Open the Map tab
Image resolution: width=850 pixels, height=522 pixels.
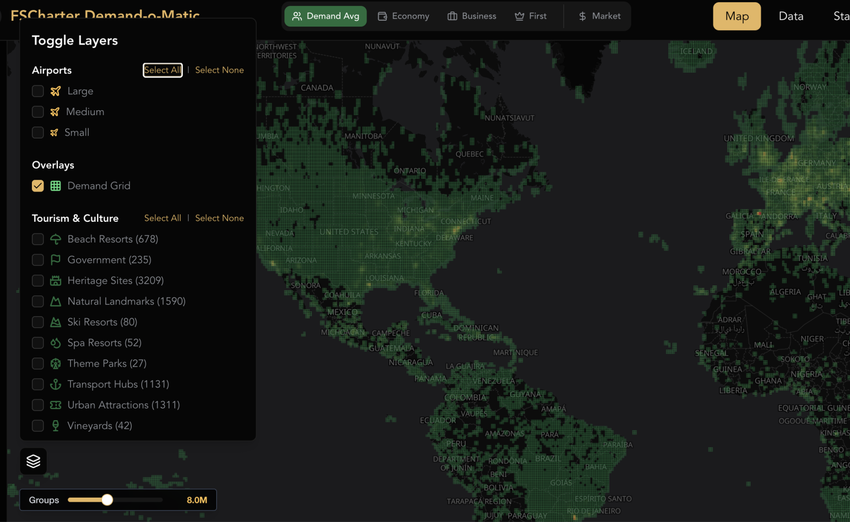tap(736, 16)
